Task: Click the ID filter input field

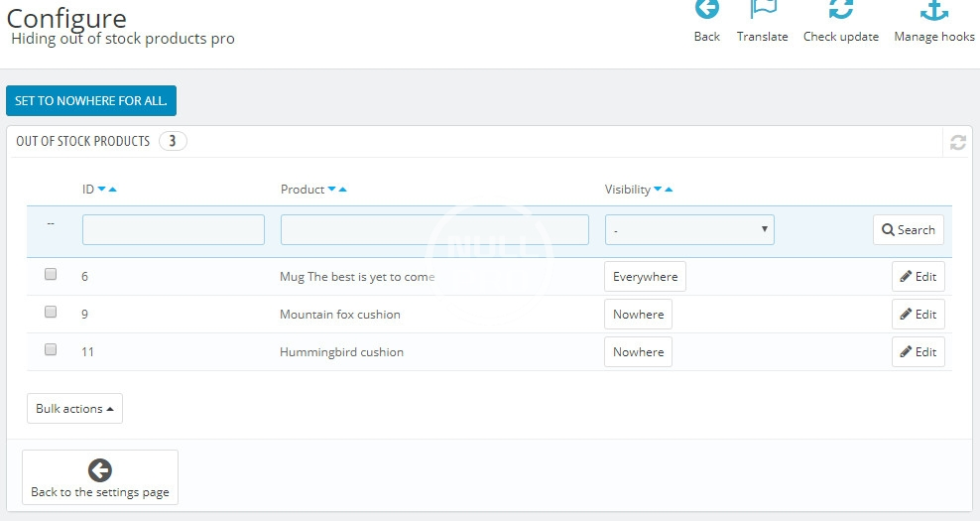Action: click(174, 230)
